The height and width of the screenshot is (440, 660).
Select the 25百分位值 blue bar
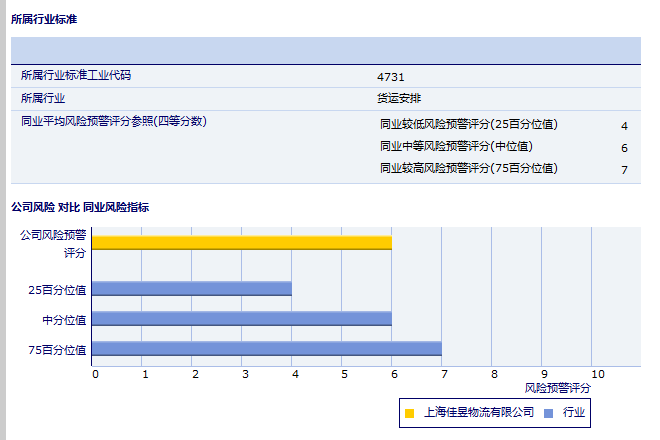click(x=191, y=289)
